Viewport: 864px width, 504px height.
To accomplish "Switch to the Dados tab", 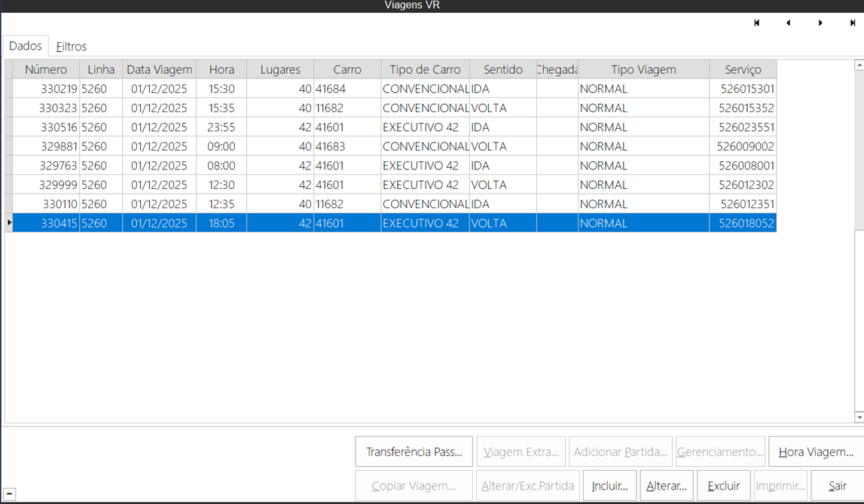I will [26, 46].
